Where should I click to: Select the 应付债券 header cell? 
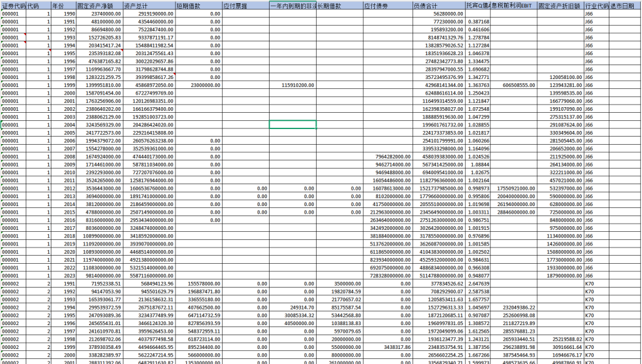point(387,4)
